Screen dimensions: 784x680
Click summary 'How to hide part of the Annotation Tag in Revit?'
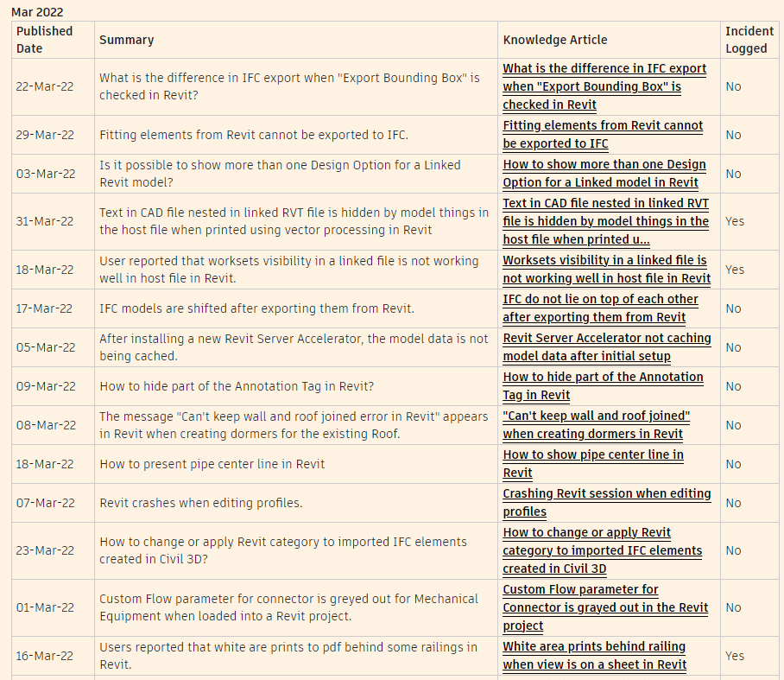pos(237,386)
